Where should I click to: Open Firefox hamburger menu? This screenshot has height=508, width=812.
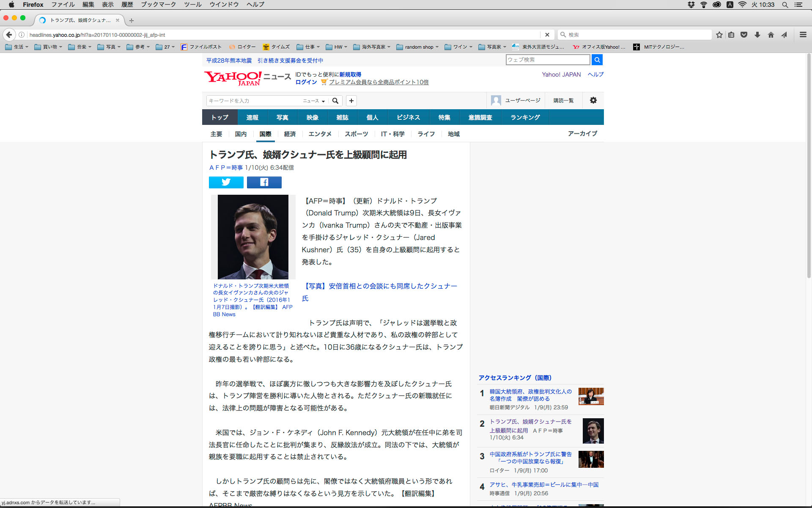tap(803, 35)
